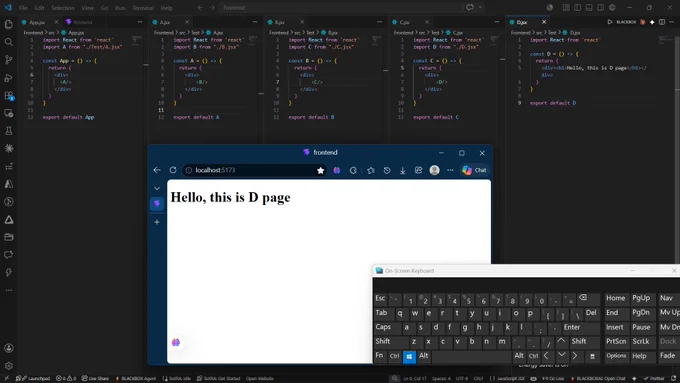Open browser History icon
The image size is (680, 383).
[386, 170]
